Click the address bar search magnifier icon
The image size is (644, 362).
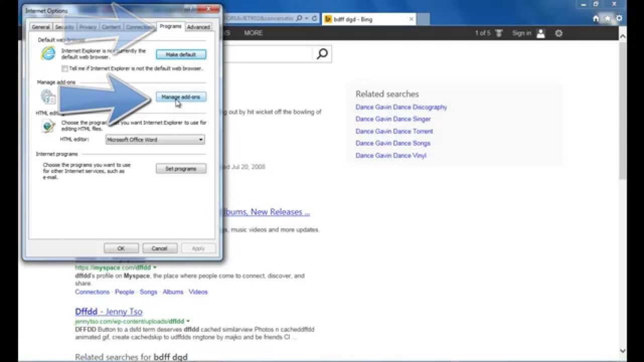click(299, 19)
